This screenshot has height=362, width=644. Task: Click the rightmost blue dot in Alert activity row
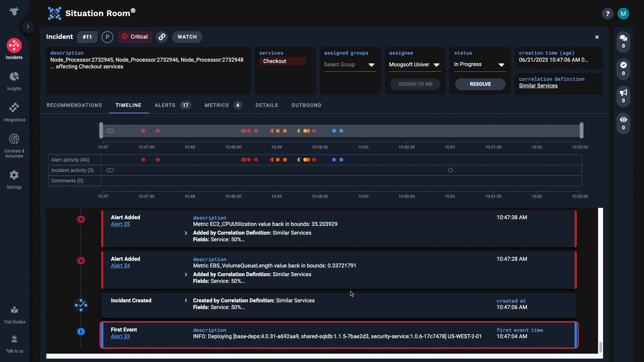[341, 160]
